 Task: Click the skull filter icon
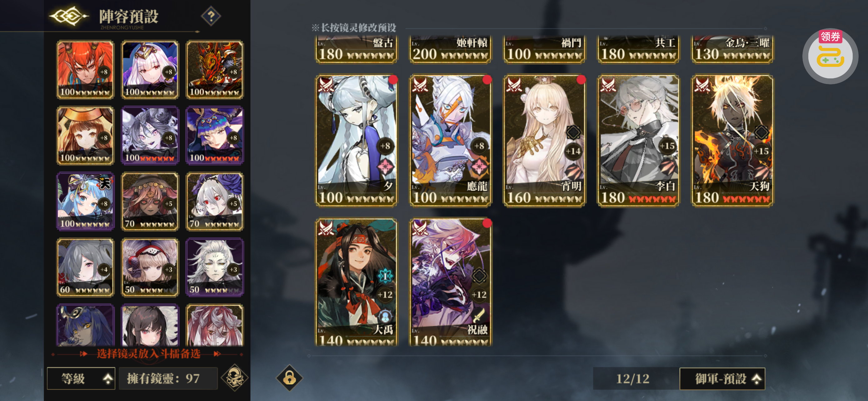pyautogui.click(x=235, y=378)
